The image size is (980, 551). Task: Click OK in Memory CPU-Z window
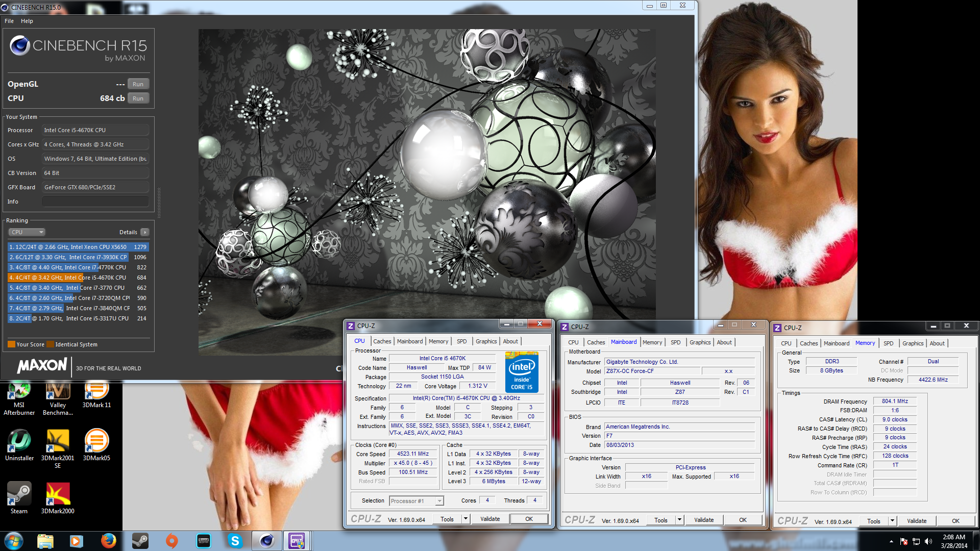click(x=955, y=521)
